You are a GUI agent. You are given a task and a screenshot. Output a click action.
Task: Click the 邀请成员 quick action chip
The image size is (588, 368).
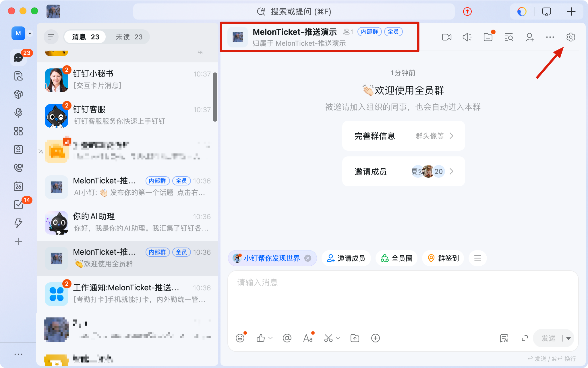pyautogui.click(x=346, y=258)
